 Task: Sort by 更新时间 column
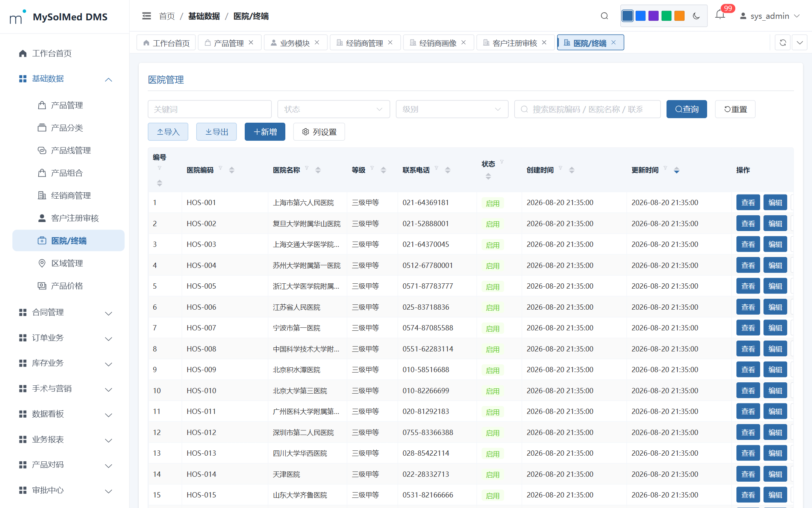(x=677, y=170)
